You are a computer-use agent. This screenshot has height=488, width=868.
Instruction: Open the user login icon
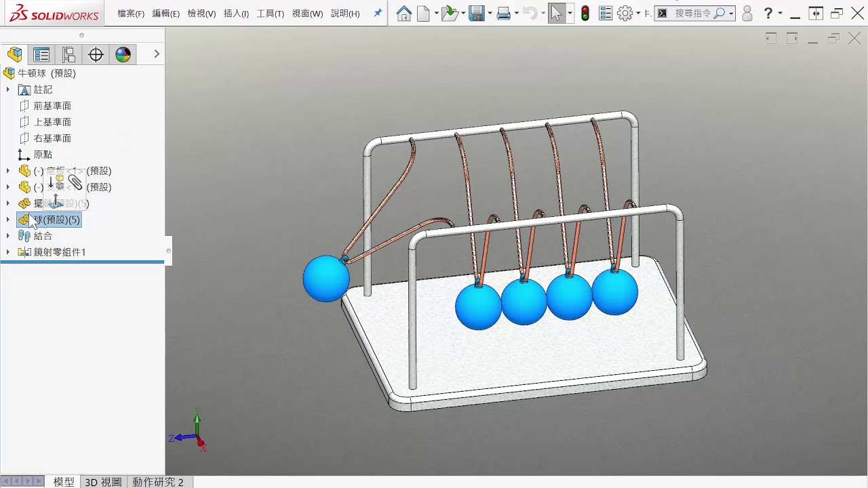tap(747, 14)
